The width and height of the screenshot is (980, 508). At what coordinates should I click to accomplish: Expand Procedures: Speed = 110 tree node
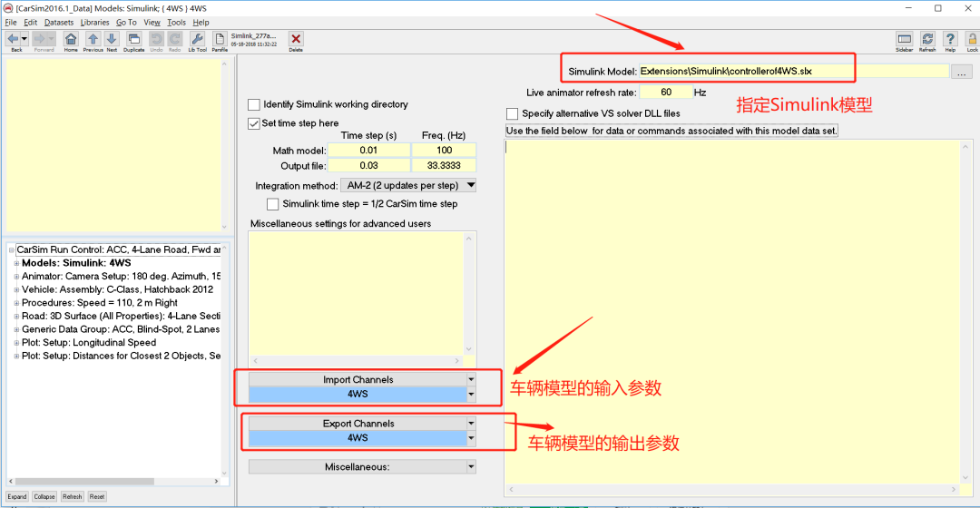[17, 302]
